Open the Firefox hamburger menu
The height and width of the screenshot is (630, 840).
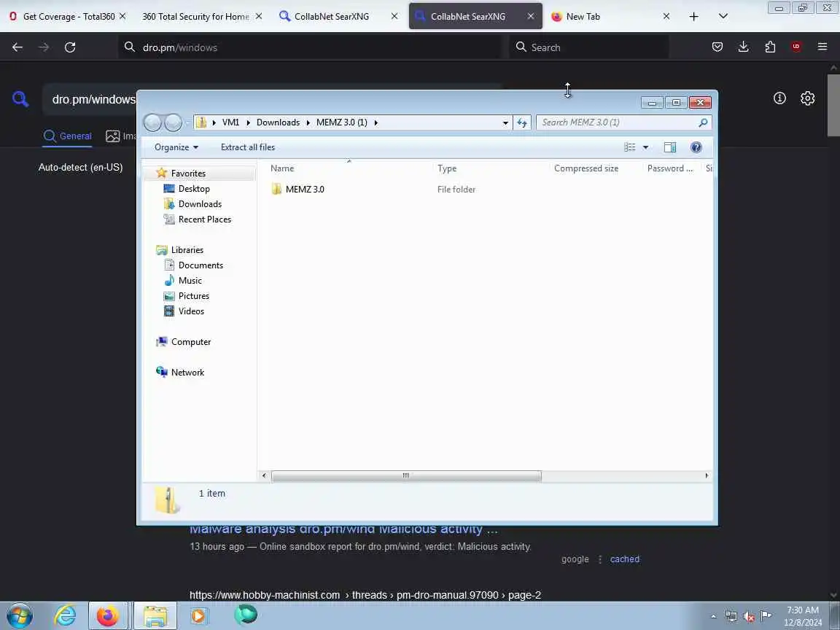pos(822,47)
